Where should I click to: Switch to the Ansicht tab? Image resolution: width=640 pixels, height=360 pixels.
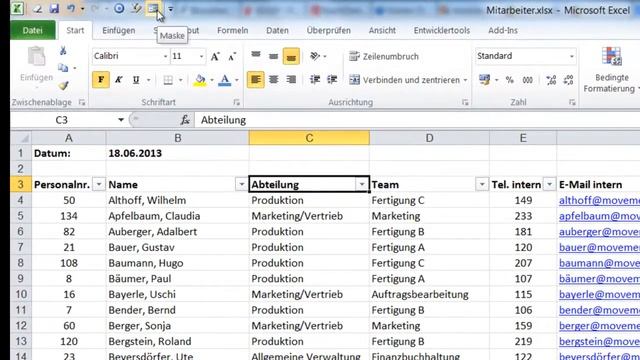(382, 31)
